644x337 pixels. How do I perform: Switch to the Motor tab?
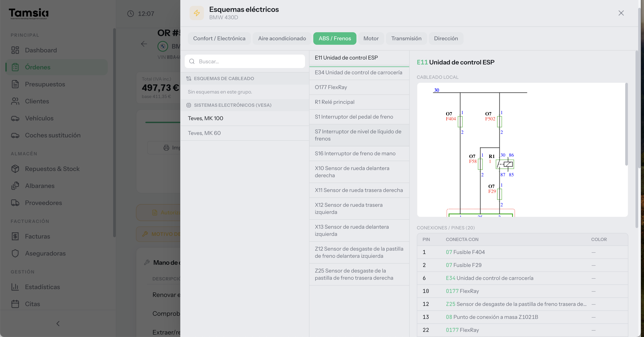[371, 38]
